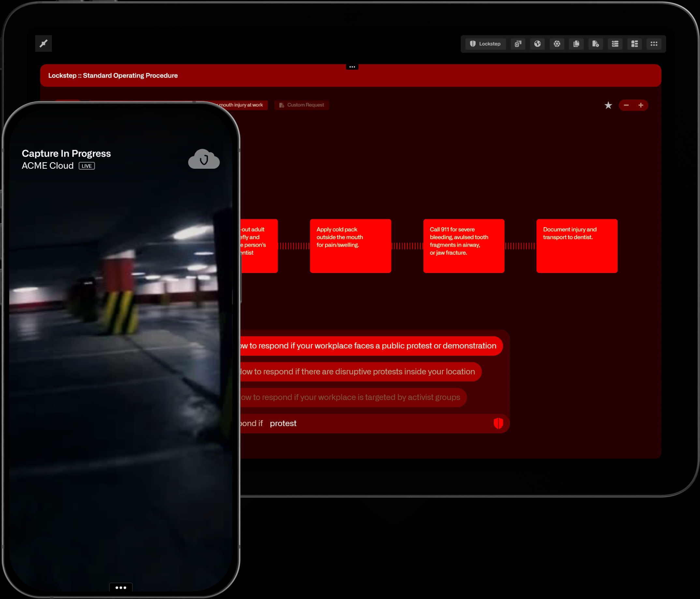Click the pin icon at top left
Image resolution: width=700 pixels, height=599 pixels.
(x=43, y=44)
